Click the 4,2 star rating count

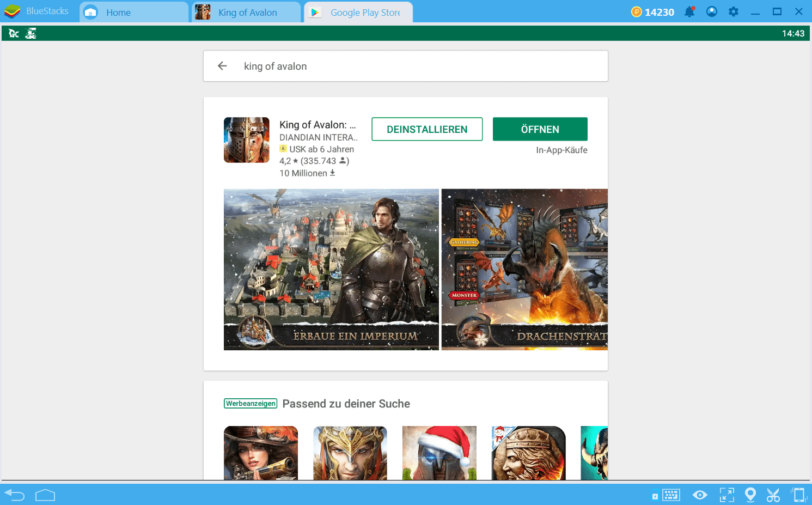coord(314,161)
